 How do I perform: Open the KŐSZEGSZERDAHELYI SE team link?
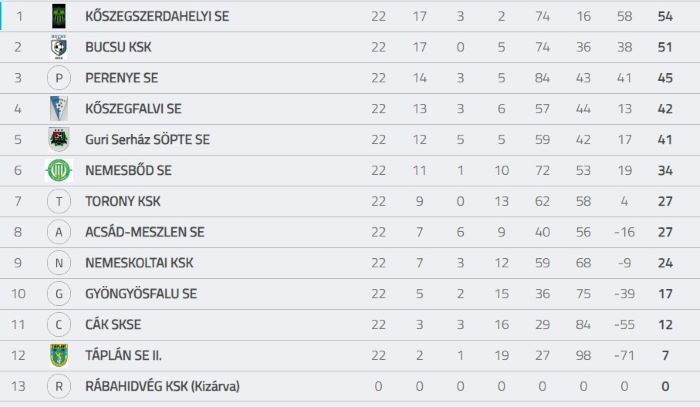click(x=157, y=17)
